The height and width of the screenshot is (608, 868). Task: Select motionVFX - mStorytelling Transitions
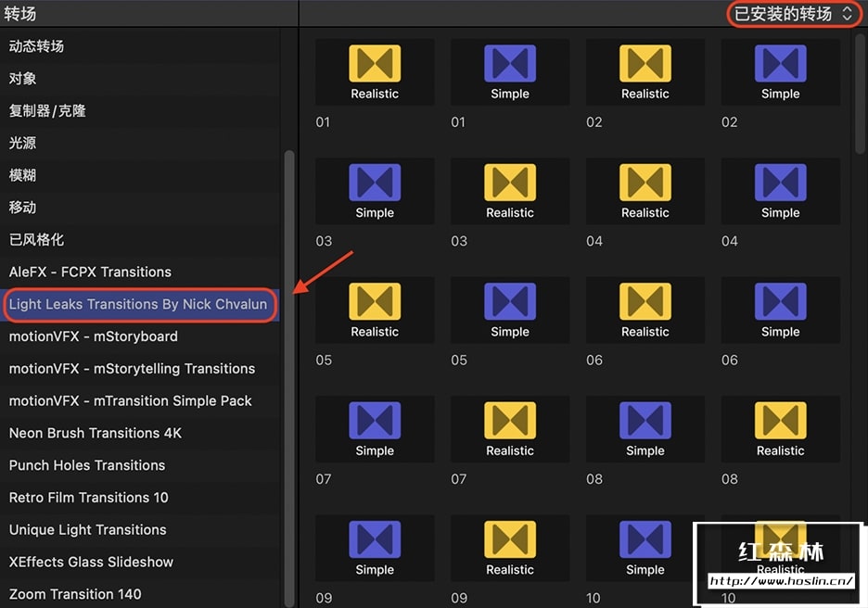click(x=139, y=369)
